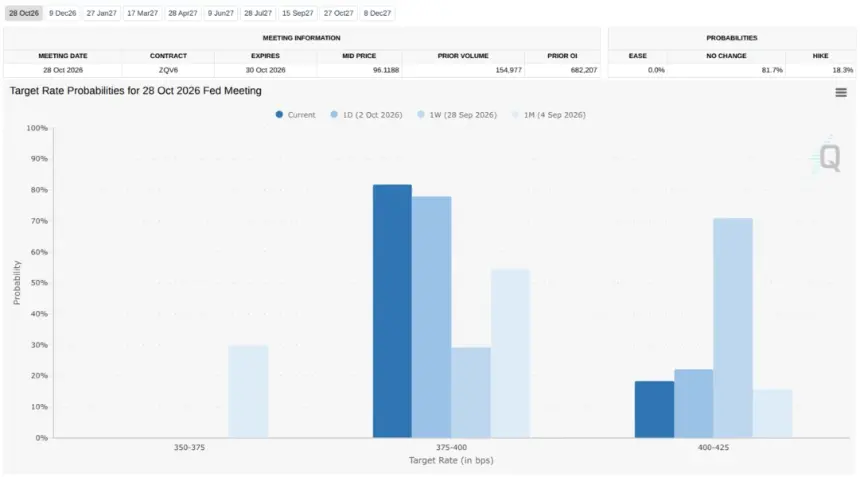Open the 27 Jan27 meeting tab

101,13
